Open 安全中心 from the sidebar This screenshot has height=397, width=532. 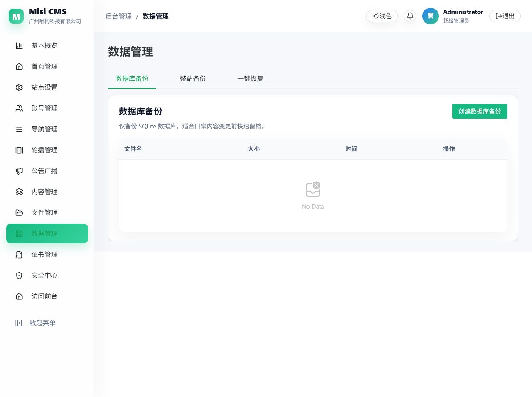[x=47, y=276]
